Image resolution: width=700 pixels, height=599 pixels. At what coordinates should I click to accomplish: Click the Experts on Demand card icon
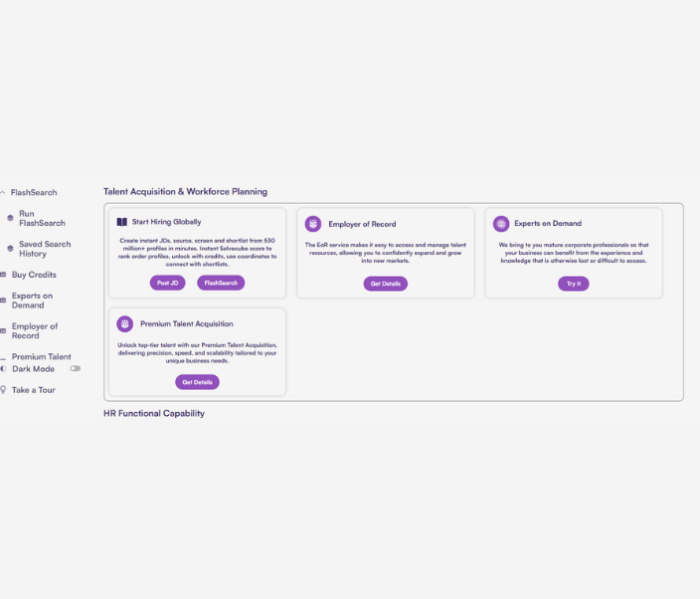(x=501, y=224)
